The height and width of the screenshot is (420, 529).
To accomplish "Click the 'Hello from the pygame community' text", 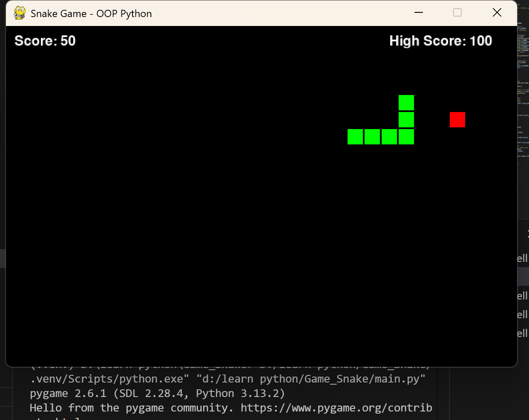I will (128, 408).
